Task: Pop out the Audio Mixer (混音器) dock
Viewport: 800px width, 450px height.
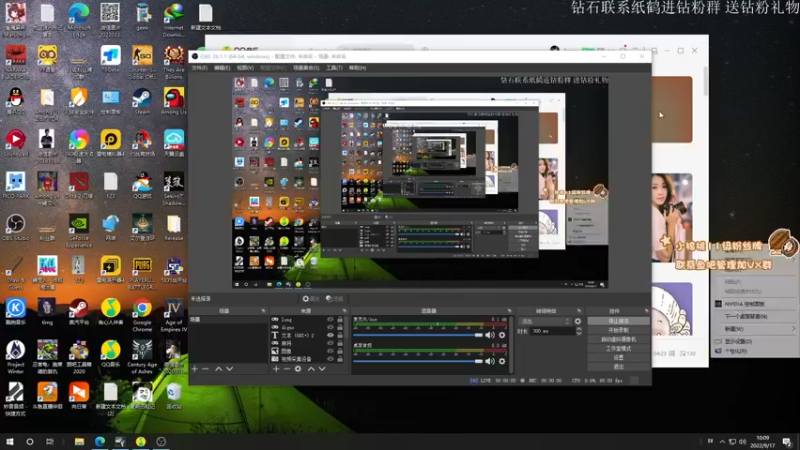Action: 509,311
